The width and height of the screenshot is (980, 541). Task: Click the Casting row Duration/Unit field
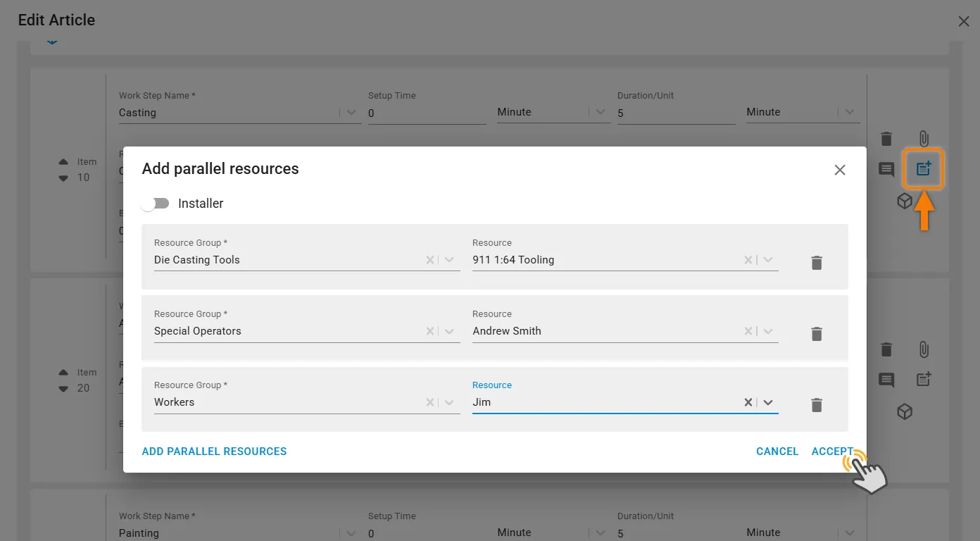click(x=676, y=113)
